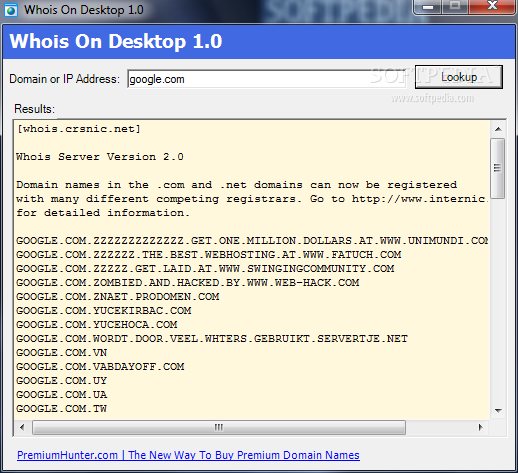This screenshot has height=473, width=518.
Task: Click the horizontal scrollbar left arrow
Action: pyautogui.click(x=22, y=427)
